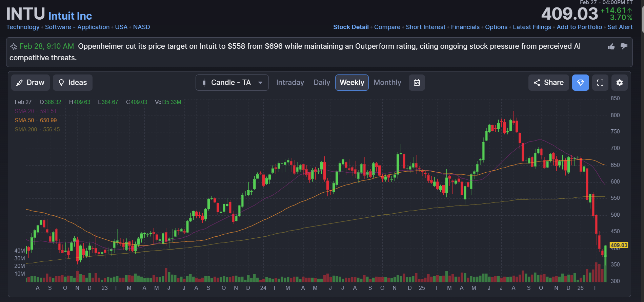Image resolution: width=644 pixels, height=302 pixels.
Task: Click the INTU ticker symbol
Action: pos(26,14)
